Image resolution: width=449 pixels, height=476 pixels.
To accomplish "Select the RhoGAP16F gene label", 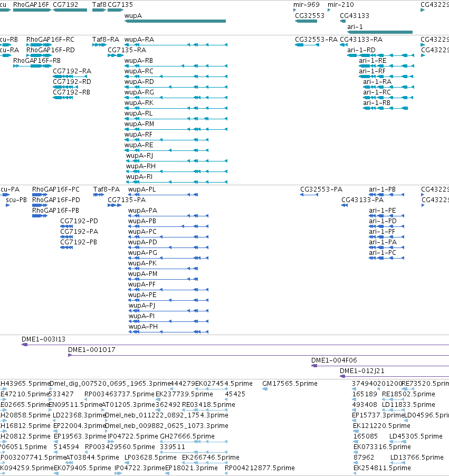I will [x=31, y=5].
